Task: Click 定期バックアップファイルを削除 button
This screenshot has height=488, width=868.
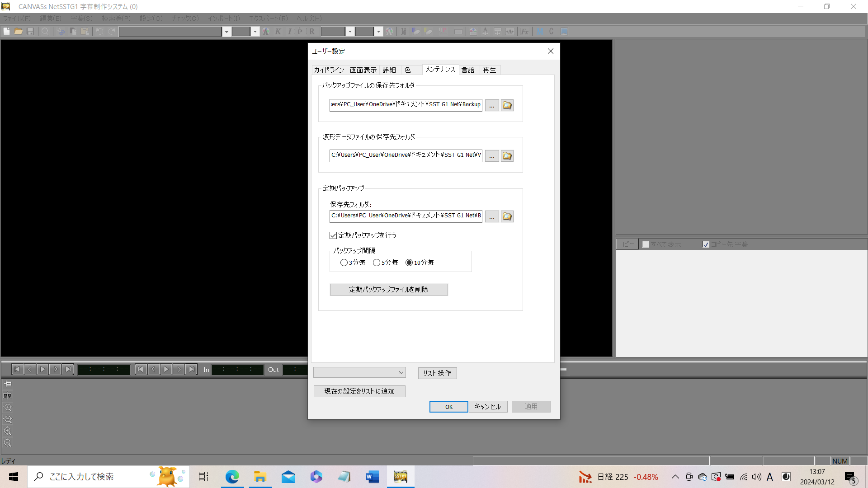Action: [389, 290]
